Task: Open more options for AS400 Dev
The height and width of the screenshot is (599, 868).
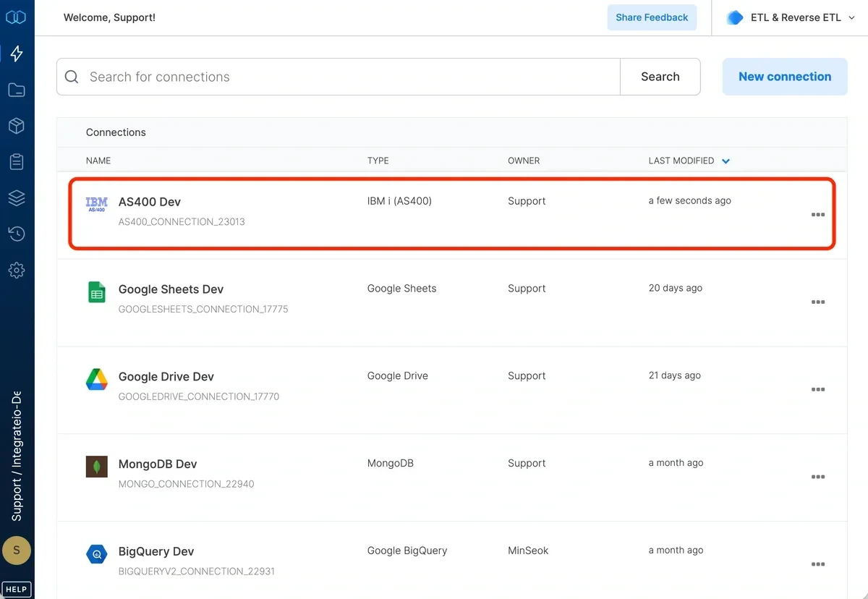Action: pyautogui.click(x=818, y=215)
